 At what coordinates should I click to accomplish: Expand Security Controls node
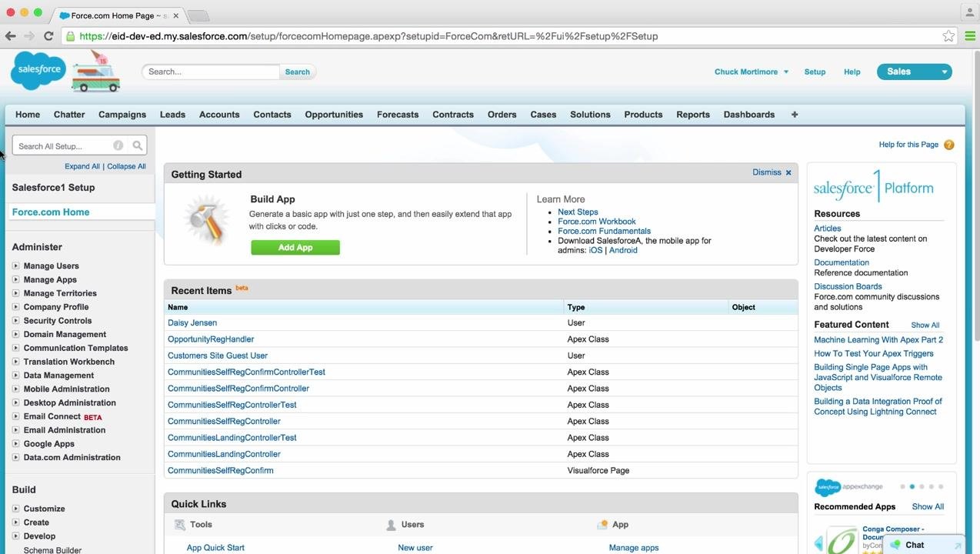point(15,320)
